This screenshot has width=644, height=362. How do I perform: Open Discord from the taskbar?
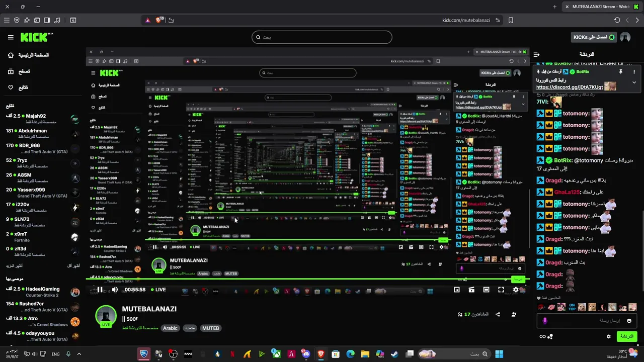pyautogui.click(x=306, y=354)
